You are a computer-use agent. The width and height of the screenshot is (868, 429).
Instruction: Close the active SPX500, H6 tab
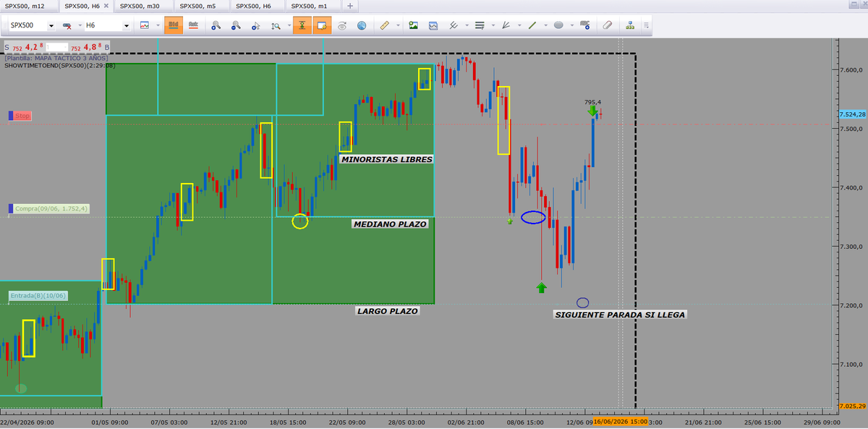coord(107,6)
